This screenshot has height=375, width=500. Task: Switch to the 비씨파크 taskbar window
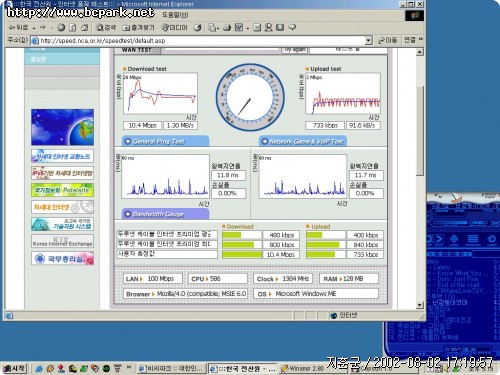pyautogui.click(x=171, y=368)
